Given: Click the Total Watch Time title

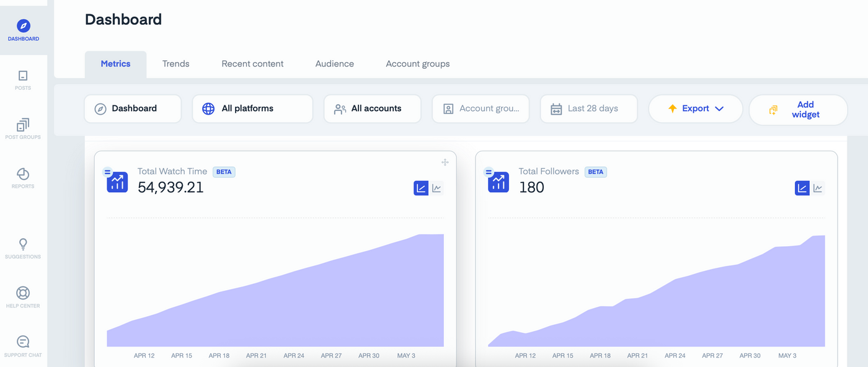Looking at the screenshot, I should click(x=172, y=171).
